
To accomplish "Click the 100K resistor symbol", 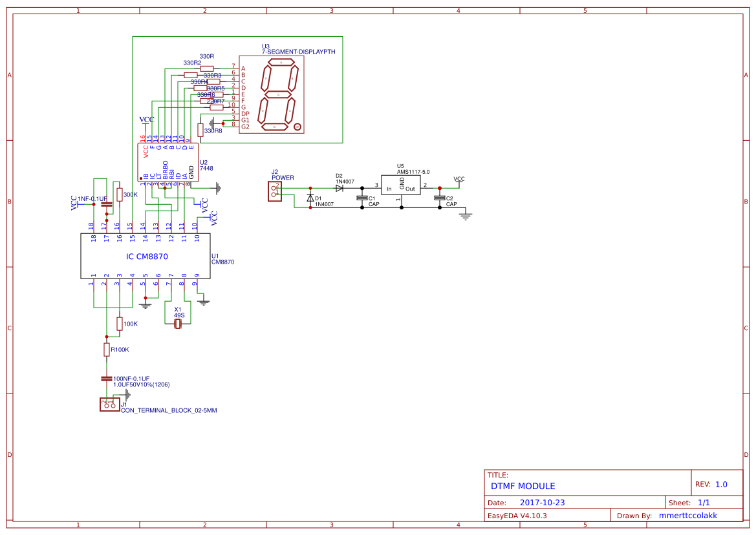I will pyautogui.click(x=120, y=324).
